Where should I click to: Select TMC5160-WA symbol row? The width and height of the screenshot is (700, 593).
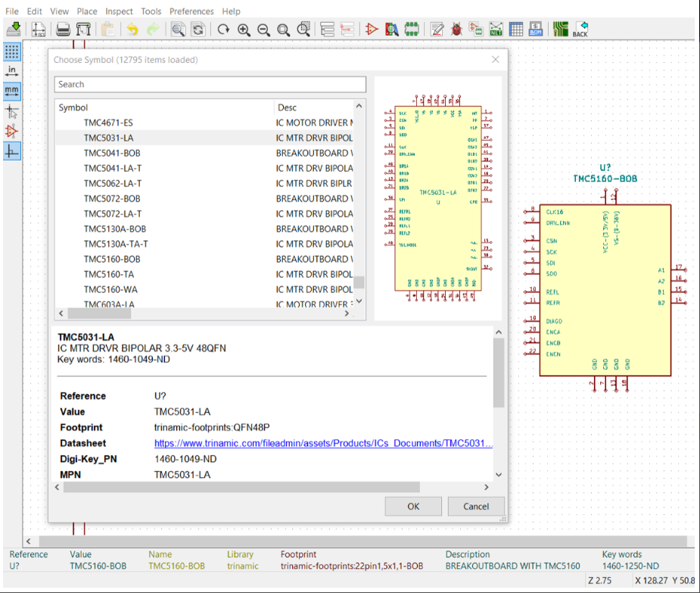coord(204,289)
